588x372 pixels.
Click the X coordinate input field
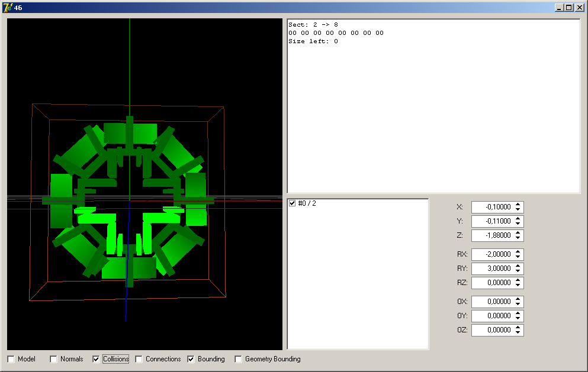[x=492, y=207]
